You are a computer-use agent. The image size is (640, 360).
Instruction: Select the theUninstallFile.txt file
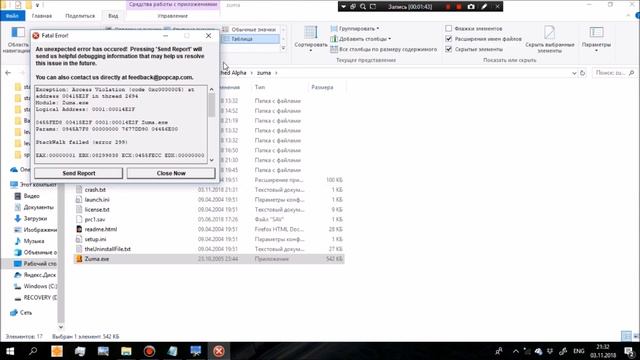107,249
